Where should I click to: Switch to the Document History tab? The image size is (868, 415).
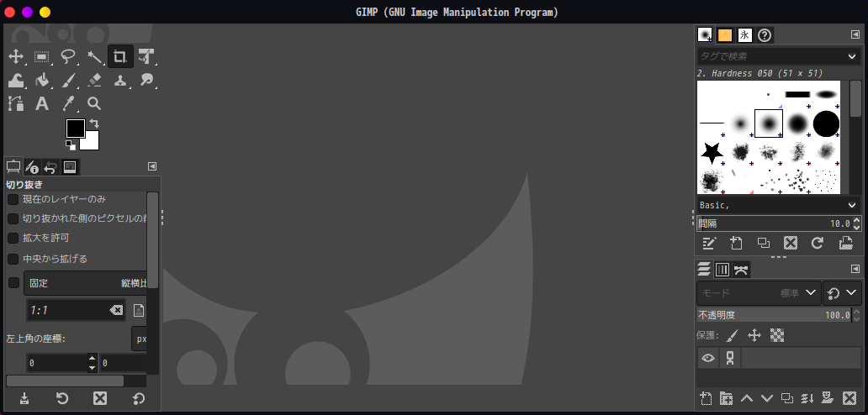point(765,34)
